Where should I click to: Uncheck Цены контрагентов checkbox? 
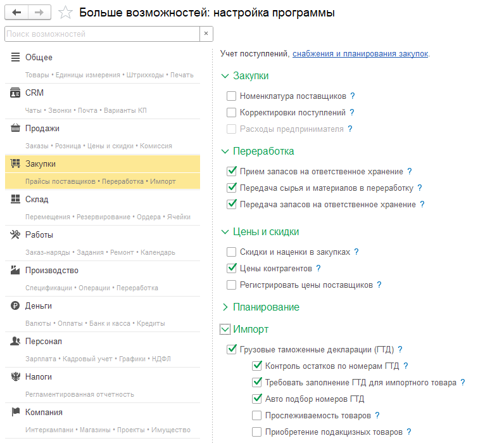(x=231, y=268)
